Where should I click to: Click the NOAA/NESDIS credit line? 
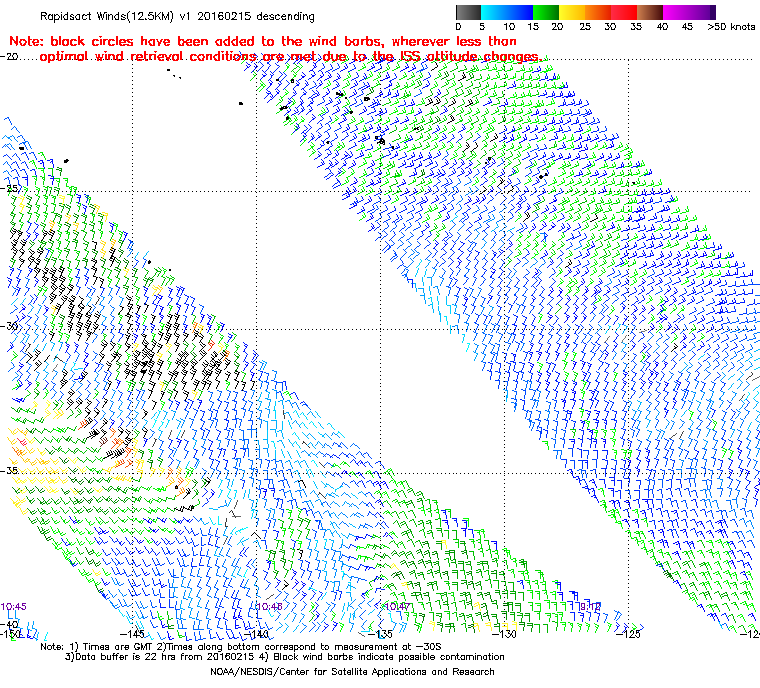tap(352, 672)
